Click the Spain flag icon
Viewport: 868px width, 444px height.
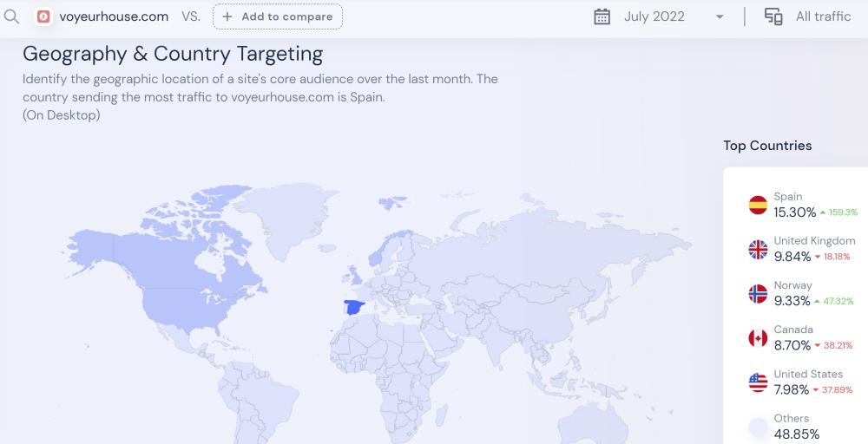tap(758, 205)
